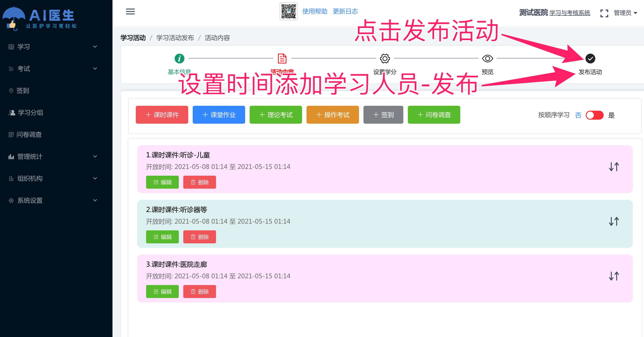Click the 基本信息 step info icon

click(179, 58)
